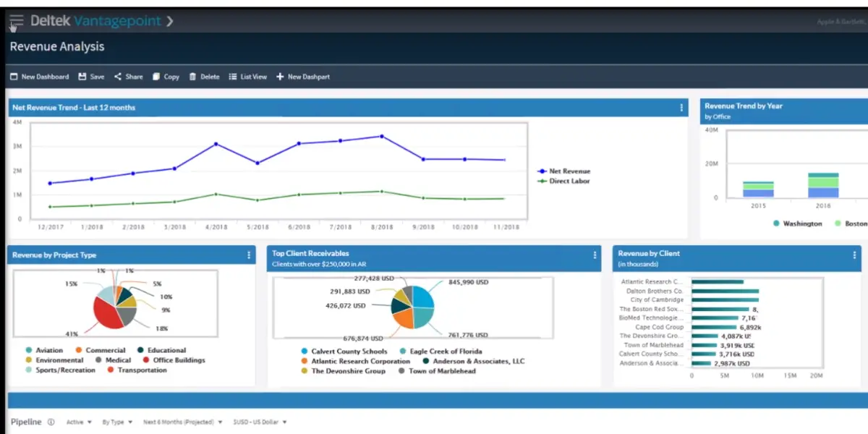This screenshot has width=868, height=434.
Task: Click the red 41% pie slice
Action: [107, 313]
